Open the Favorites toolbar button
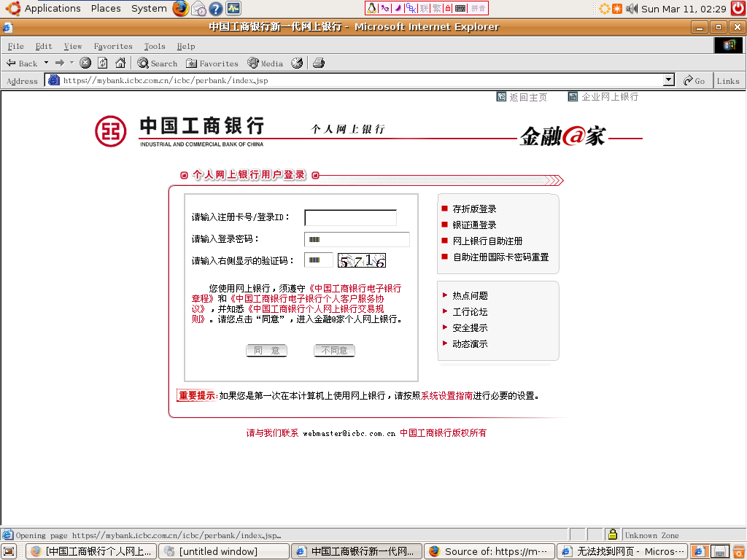The image size is (747, 560). pyautogui.click(x=212, y=63)
